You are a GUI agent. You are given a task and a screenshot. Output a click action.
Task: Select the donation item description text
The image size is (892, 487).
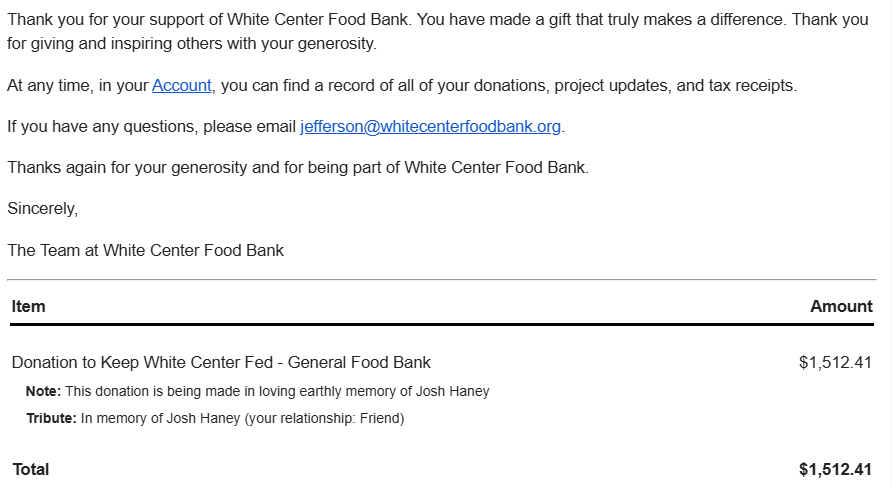point(221,362)
